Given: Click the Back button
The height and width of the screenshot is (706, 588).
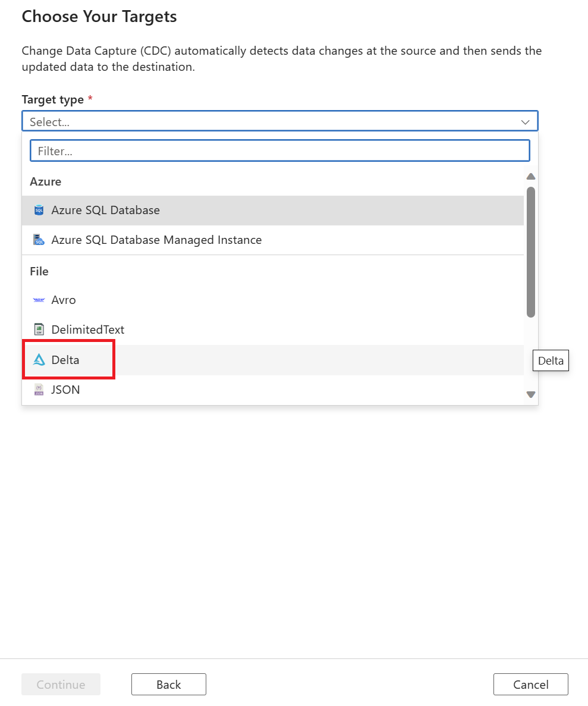Looking at the screenshot, I should 168,684.
